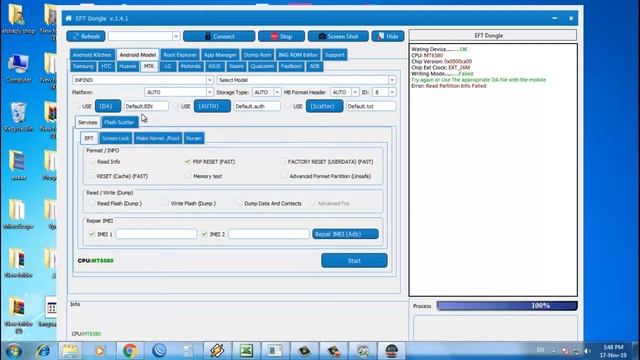
Task: Switch to the Android Kitchen tab
Action: point(92,55)
